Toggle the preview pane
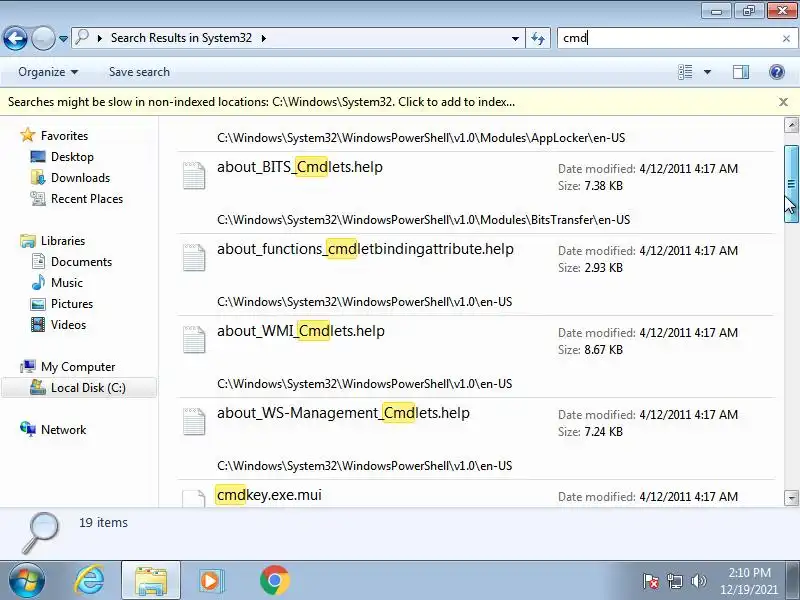This screenshot has width=800, height=600. [741, 72]
